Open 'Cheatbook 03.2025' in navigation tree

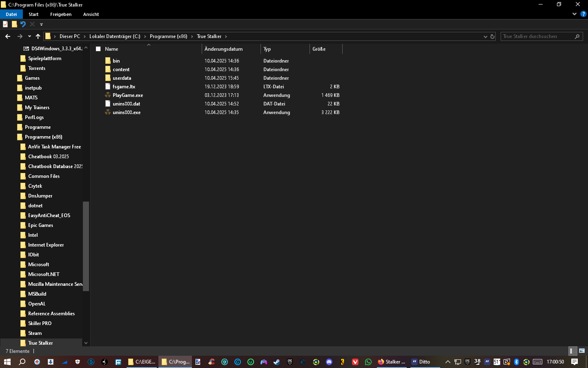pos(49,157)
